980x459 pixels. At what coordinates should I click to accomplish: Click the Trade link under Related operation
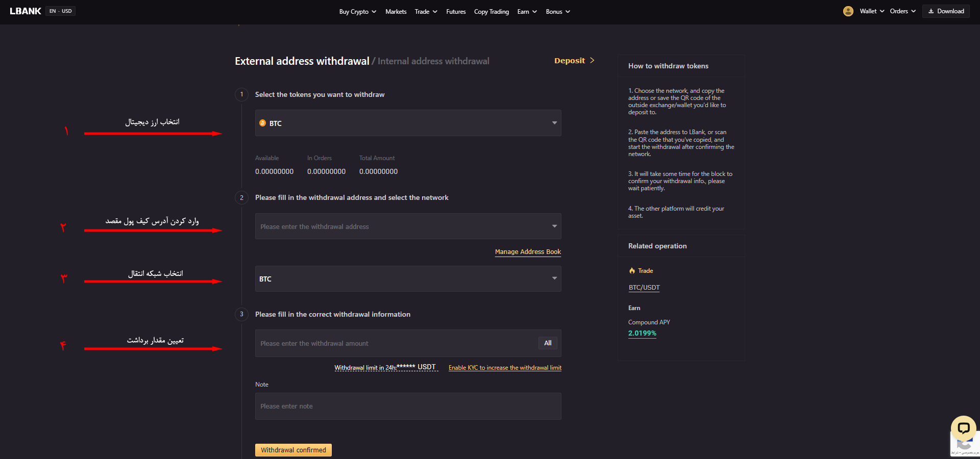[x=645, y=271]
